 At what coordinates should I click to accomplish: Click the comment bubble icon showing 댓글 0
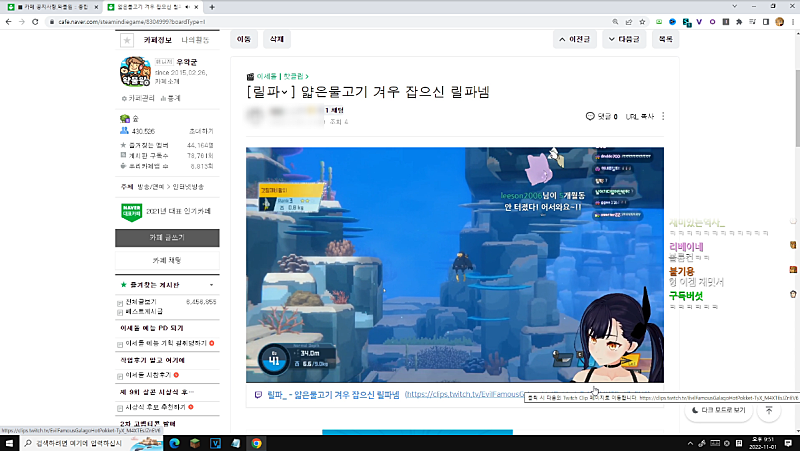point(589,117)
